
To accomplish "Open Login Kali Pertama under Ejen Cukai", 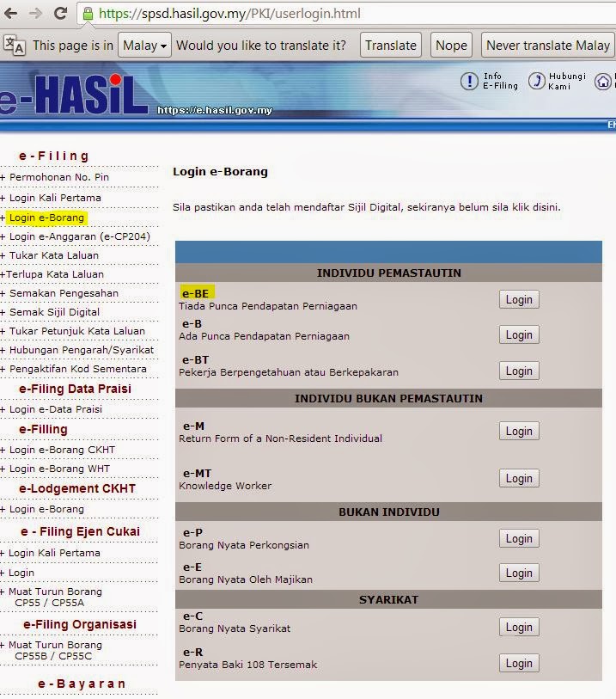I will pyautogui.click(x=54, y=553).
